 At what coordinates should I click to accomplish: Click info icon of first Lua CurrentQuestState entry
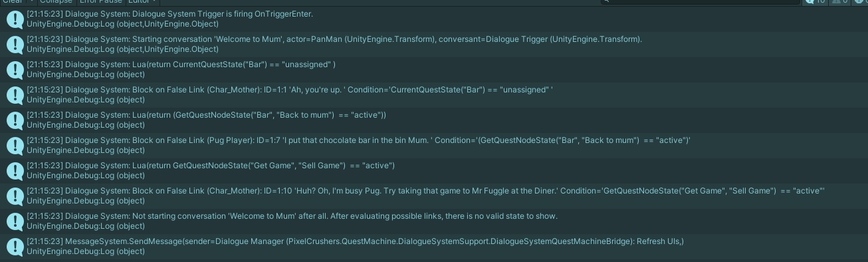pos(15,69)
